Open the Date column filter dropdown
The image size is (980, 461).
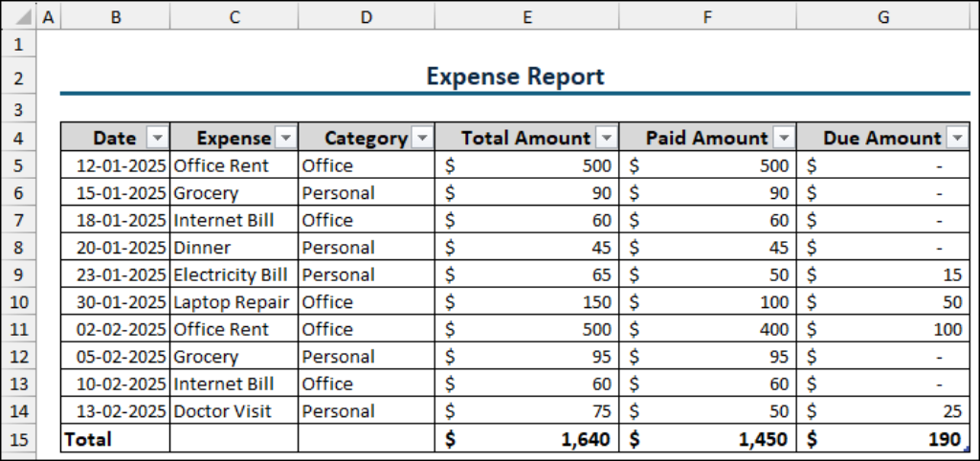pos(157,137)
